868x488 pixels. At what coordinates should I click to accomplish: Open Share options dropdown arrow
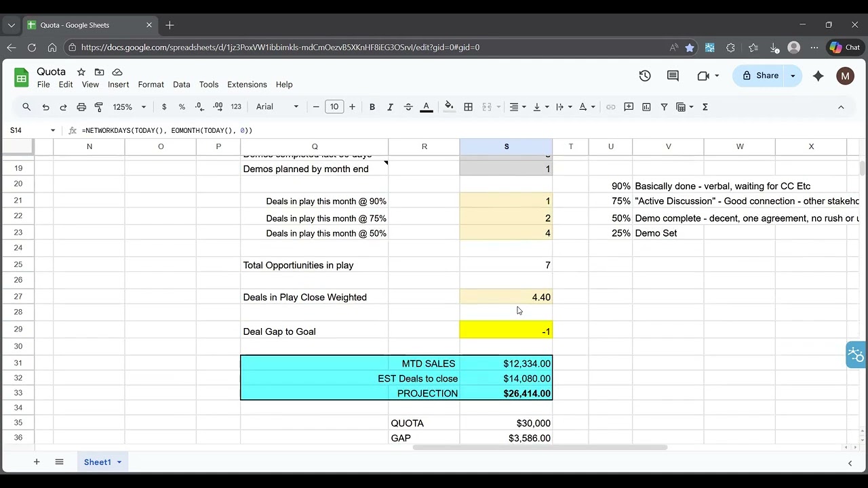tap(793, 76)
